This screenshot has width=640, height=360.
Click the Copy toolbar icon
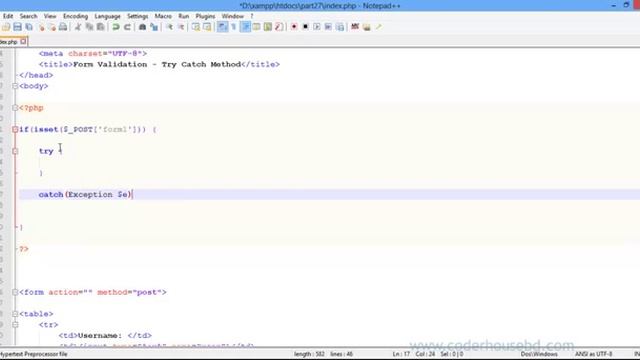(x=89, y=27)
